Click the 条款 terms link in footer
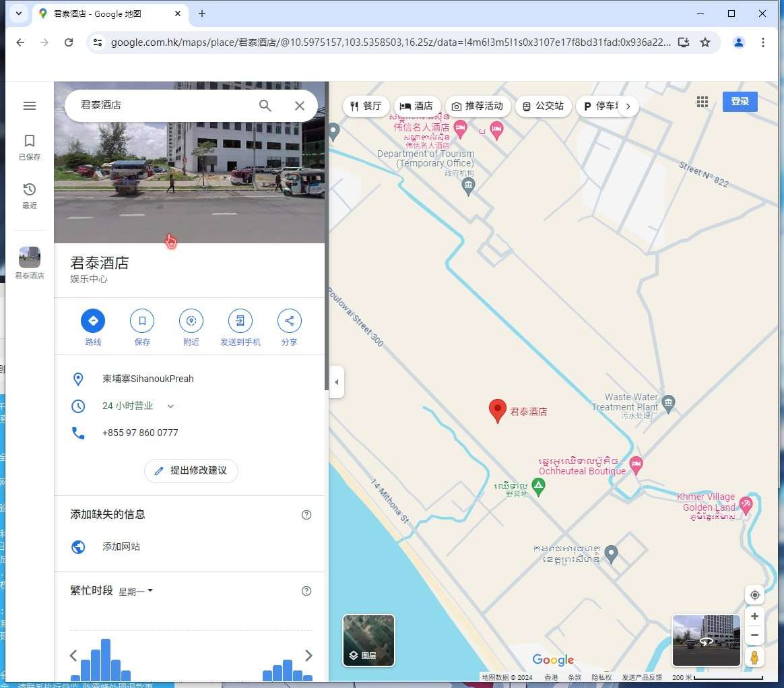This screenshot has height=688, width=784. click(575, 677)
